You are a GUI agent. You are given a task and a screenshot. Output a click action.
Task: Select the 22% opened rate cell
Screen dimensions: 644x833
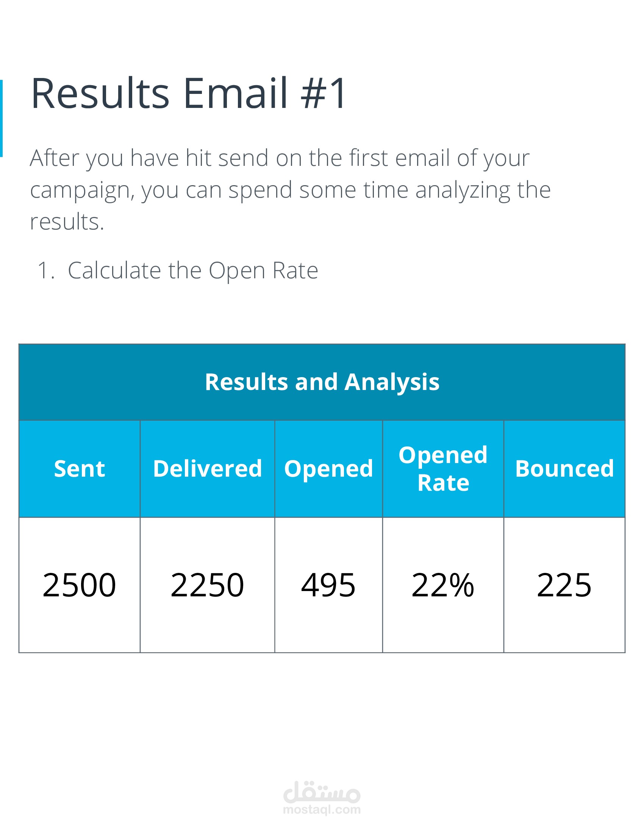coord(443,585)
